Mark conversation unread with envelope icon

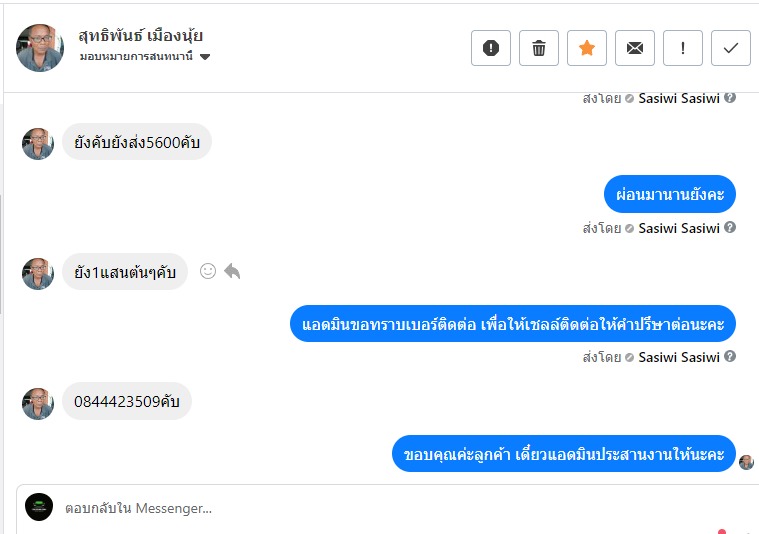coord(635,48)
